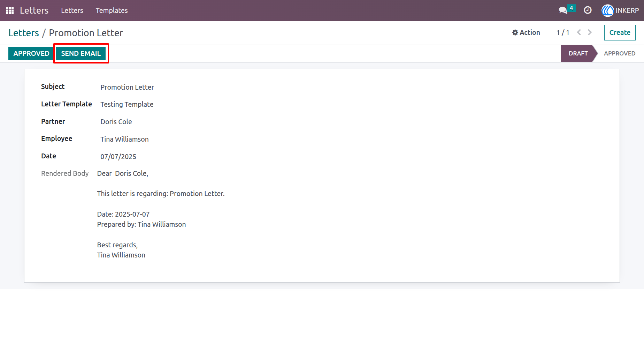Click the Promotion Letter breadcrumb title

[86, 33]
